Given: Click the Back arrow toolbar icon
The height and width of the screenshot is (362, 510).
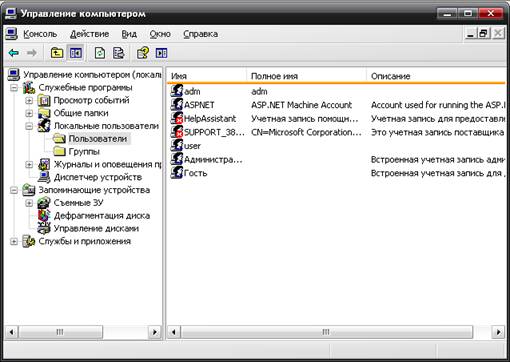Looking at the screenshot, I should 14,53.
